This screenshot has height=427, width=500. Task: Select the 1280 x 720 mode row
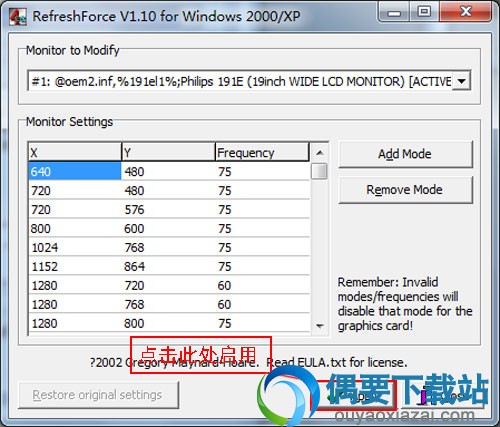tap(169, 285)
